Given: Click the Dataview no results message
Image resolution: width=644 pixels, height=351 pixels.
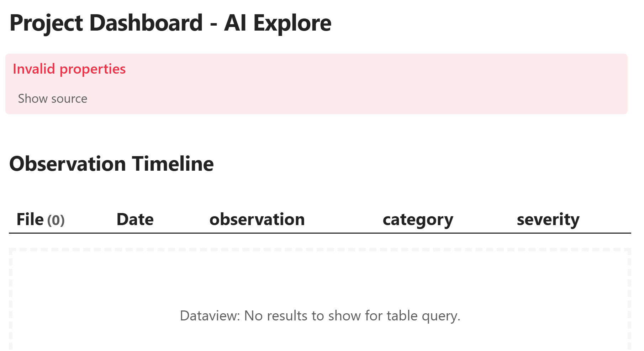Looking at the screenshot, I should click(320, 316).
